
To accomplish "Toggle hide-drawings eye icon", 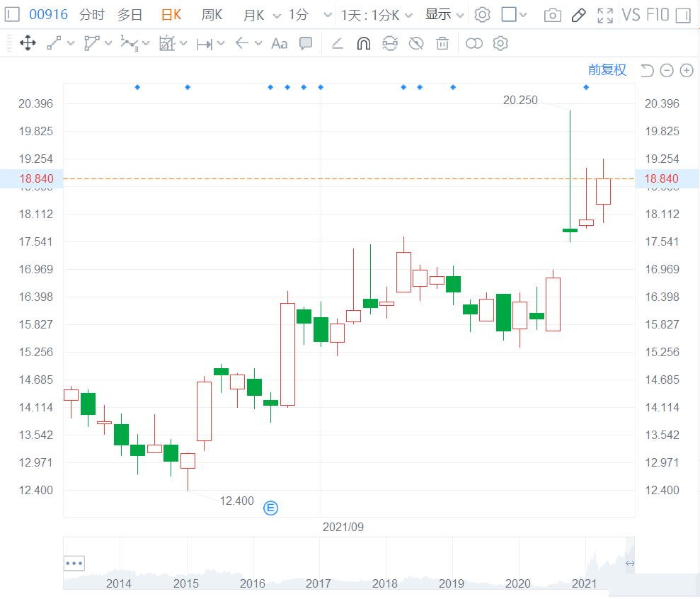I will pos(416,44).
